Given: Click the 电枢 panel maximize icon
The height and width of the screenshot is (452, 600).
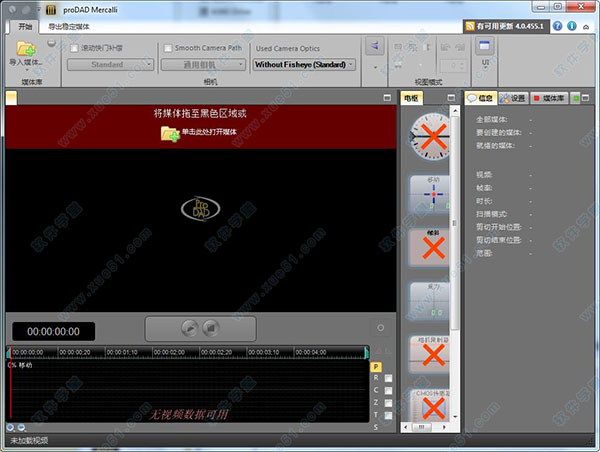Looking at the screenshot, I should point(452,98).
